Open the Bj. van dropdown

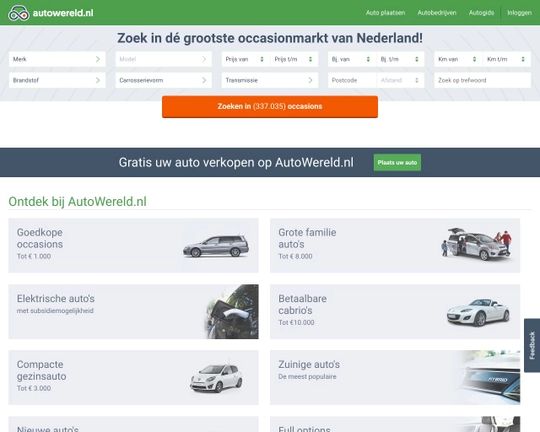click(352, 59)
